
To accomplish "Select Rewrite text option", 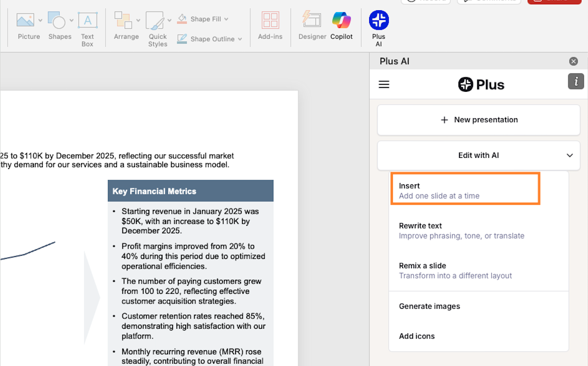I will pos(479,230).
